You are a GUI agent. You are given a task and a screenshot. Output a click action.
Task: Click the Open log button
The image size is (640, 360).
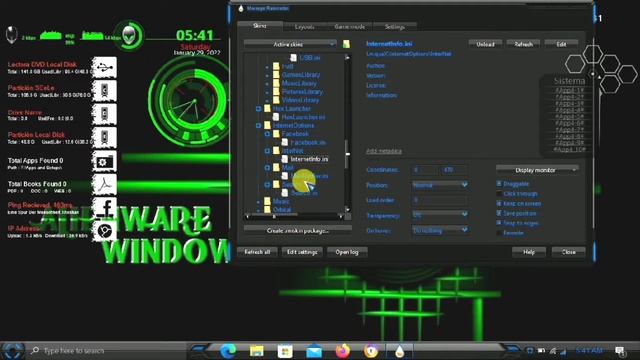[x=347, y=252]
